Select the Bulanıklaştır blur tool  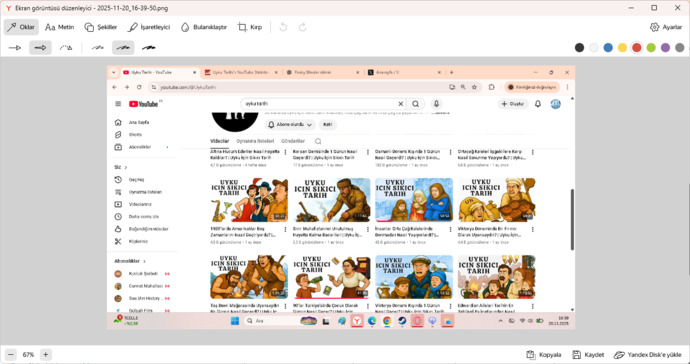point(204,27)
